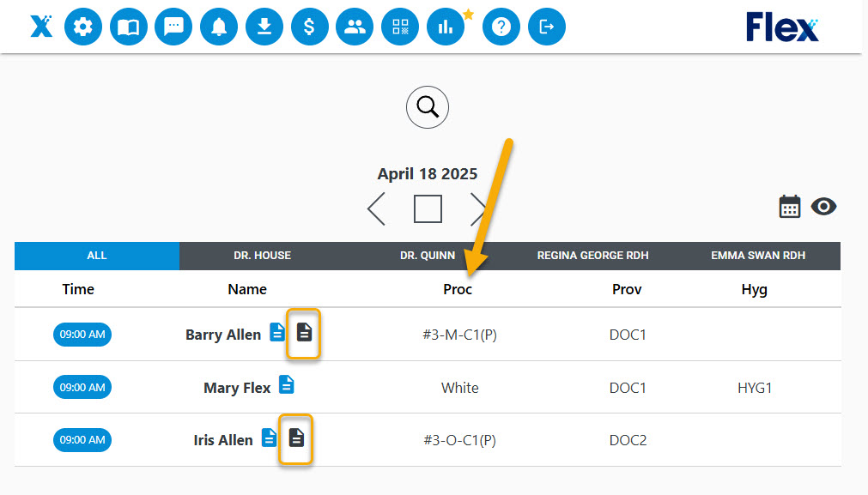
Task: Open the bar chart reports icon
Action: [446, 27]
